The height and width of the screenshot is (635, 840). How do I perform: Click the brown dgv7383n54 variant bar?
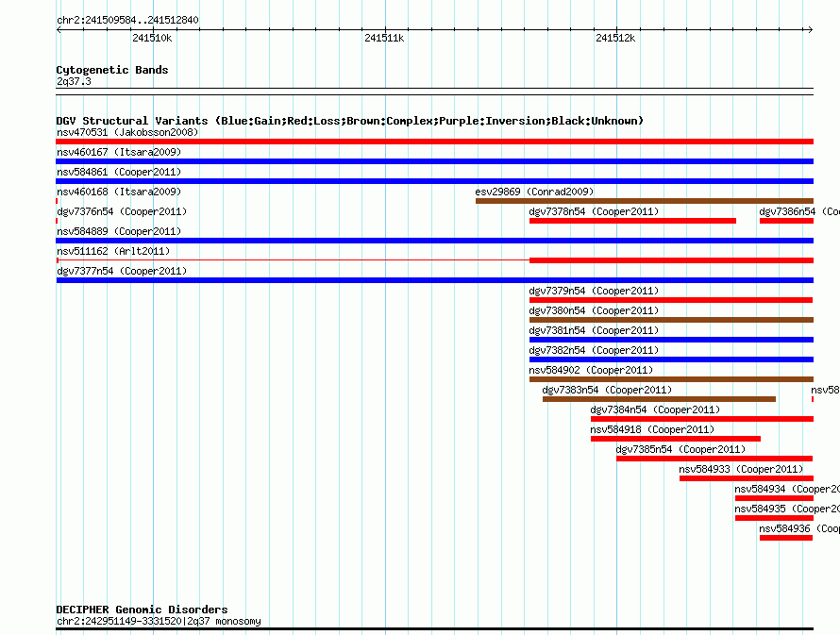[x=659, y=399]
